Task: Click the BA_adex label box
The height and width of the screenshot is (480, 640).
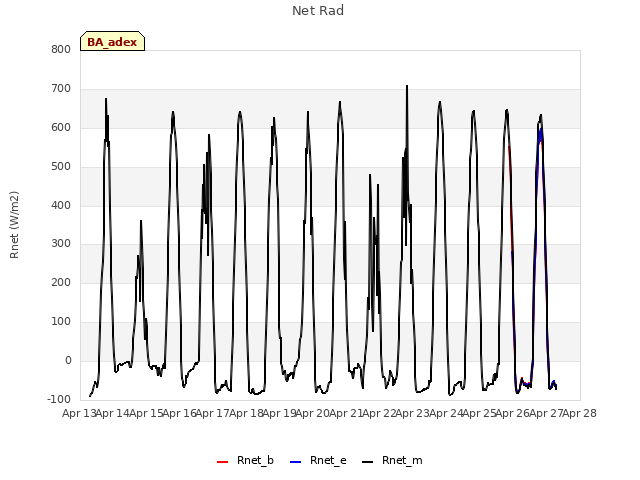Action: click(112, 41)
